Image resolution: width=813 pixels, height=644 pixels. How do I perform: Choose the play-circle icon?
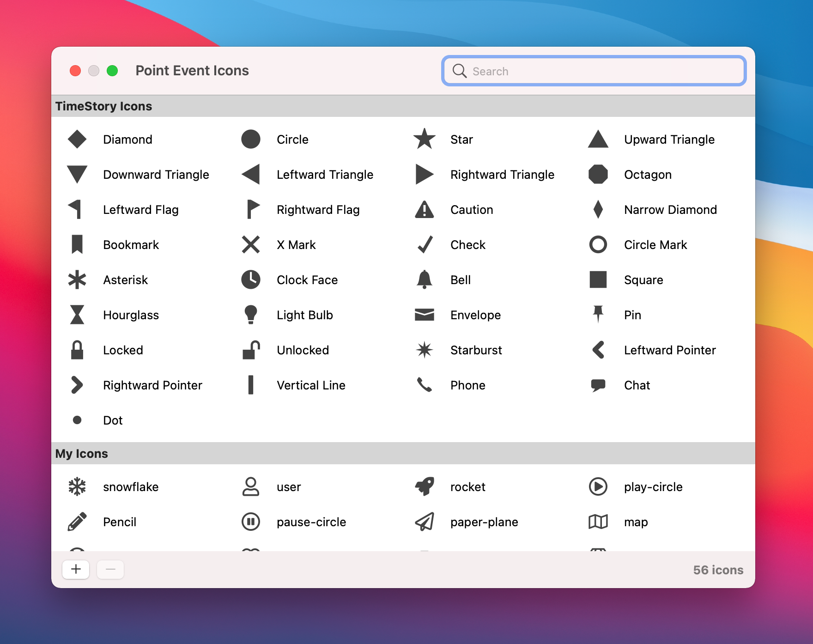pyautogui.click(x=598, y=486)
